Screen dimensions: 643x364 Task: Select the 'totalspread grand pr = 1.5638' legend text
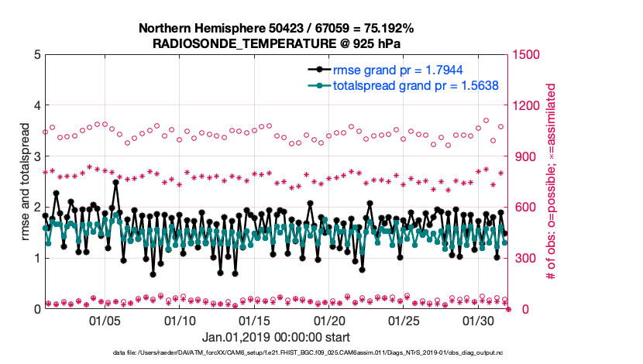pyautogui.click(x=415, y=85)
